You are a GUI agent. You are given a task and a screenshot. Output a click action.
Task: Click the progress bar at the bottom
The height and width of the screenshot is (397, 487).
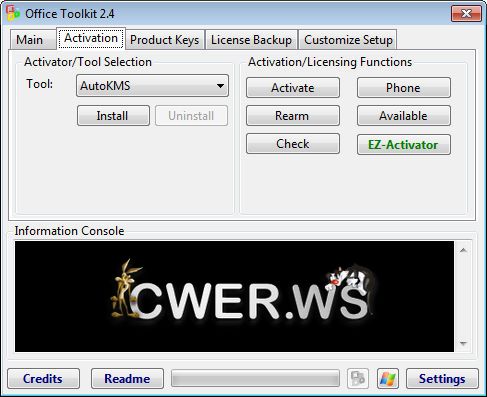(x=255, y=379)
